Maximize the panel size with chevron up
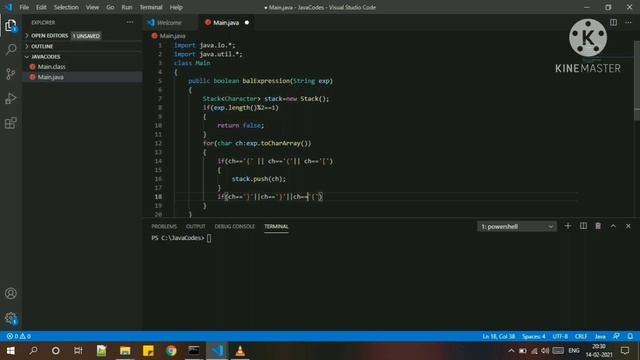Screen dimensions: 640x360 (613, 226)
